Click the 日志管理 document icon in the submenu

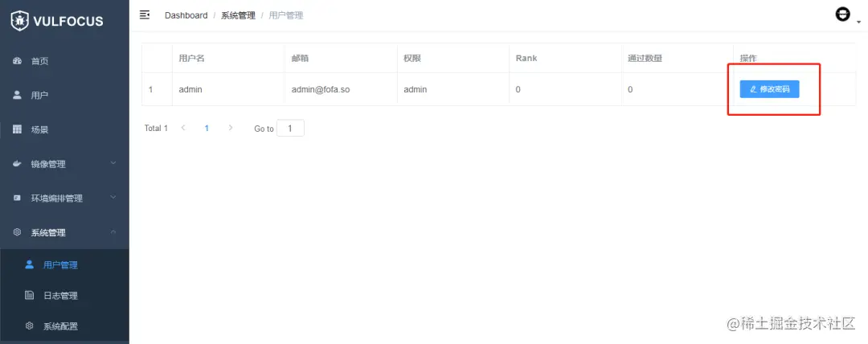30,295
